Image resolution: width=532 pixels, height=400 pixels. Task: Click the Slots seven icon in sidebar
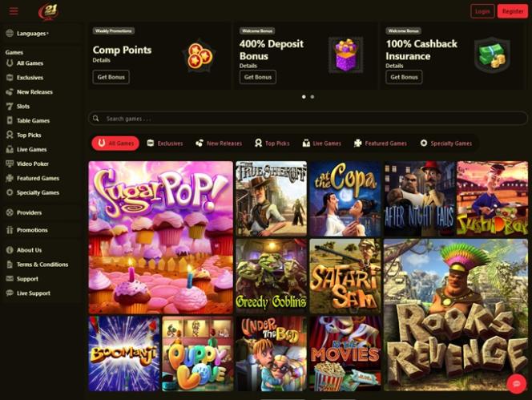tap(10, 107)
